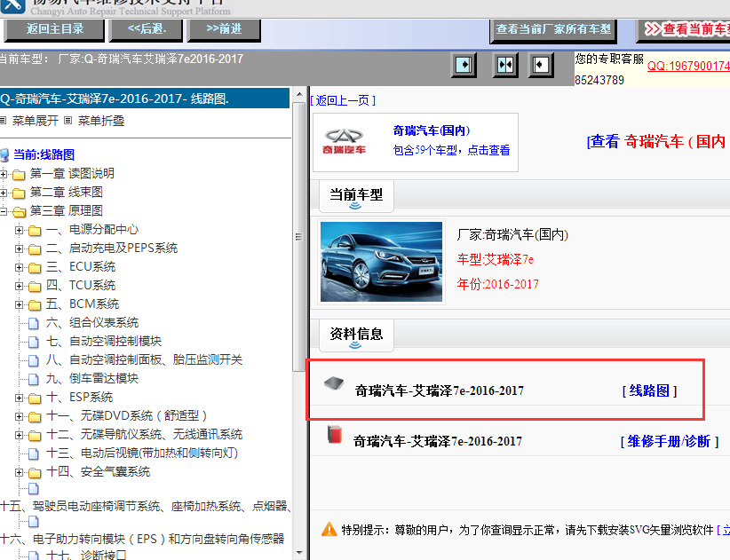This screenshot has height=560, width=730.
Task: Expand 五、BCM系统 node
Action: 19,304
